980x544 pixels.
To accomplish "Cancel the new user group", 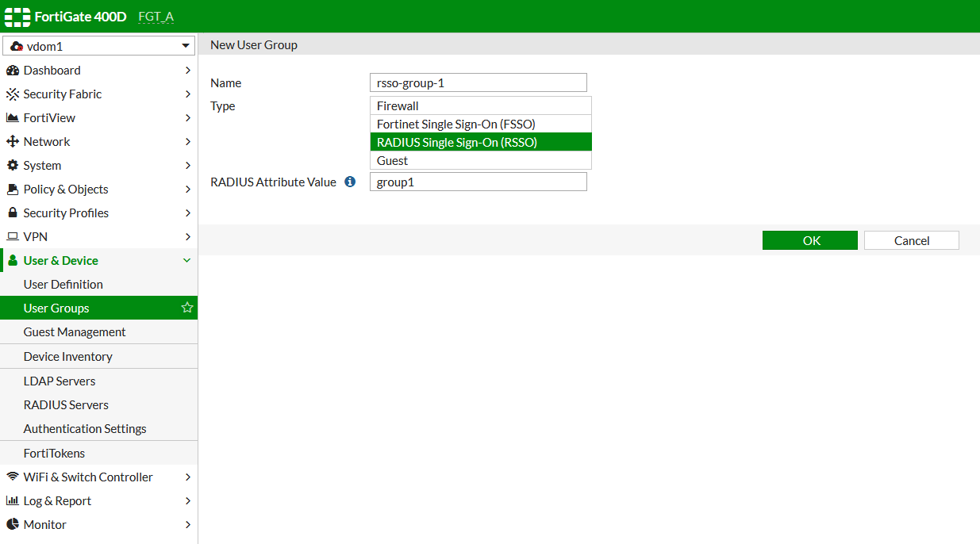I will click(x=912, y=240).
